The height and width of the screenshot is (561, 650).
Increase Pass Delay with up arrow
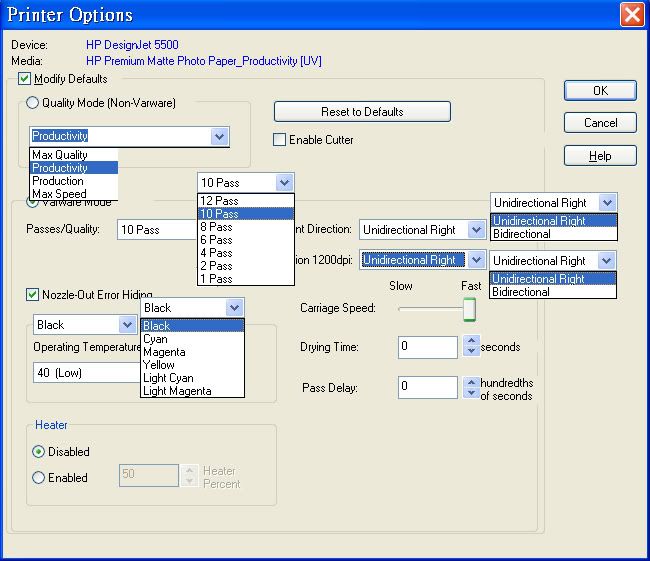(x=471, y=381)
